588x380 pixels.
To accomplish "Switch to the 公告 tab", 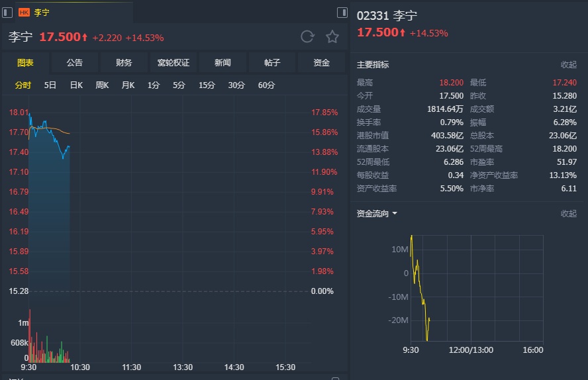I will [x=75, y=63].
